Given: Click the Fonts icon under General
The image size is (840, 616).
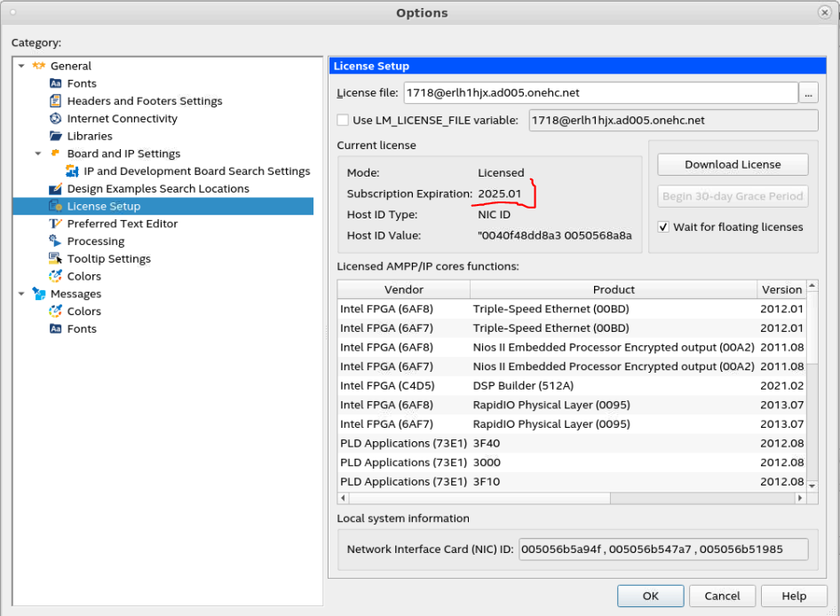Looking at the screenshot, I should tap(56, 83).
